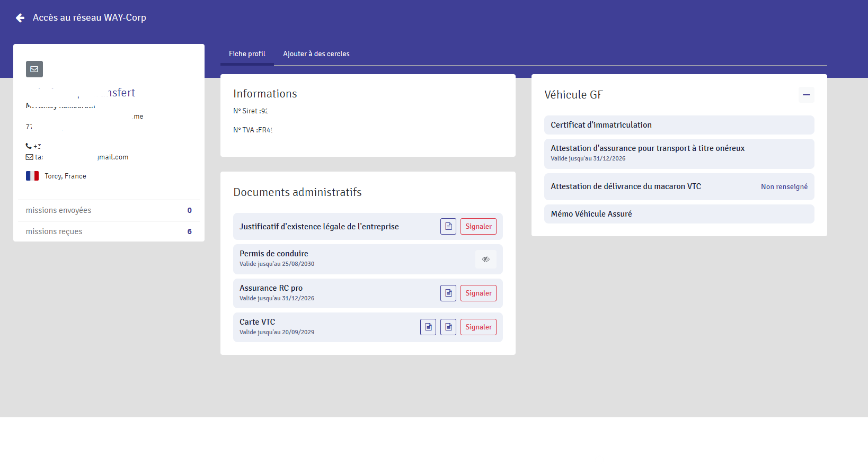Screen dimensions: 868x465
Task: Open the first Carte VTC document icon
Action: [x=428, y=327]
